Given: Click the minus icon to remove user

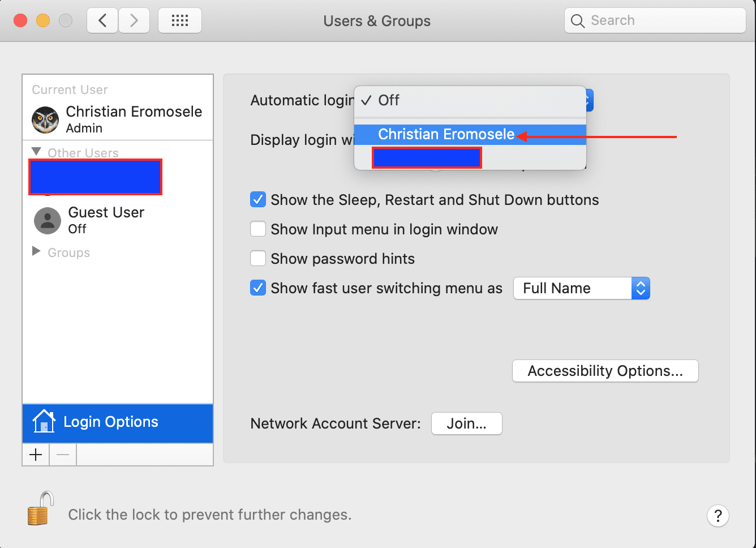Looking at the screenshot, I should click(x=63, y=455).
